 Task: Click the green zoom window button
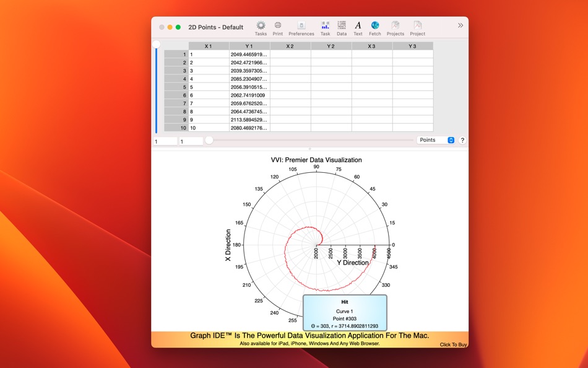[178, 27]
